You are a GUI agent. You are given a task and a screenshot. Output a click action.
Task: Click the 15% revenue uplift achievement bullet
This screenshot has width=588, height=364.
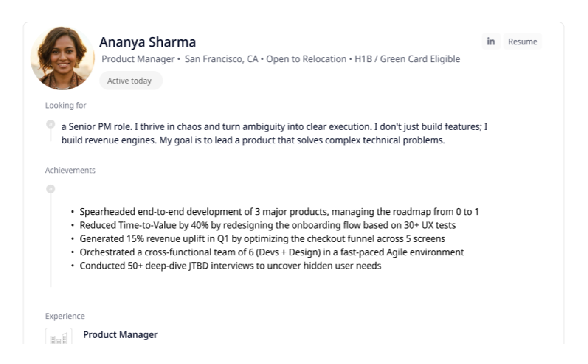(262, 239)
